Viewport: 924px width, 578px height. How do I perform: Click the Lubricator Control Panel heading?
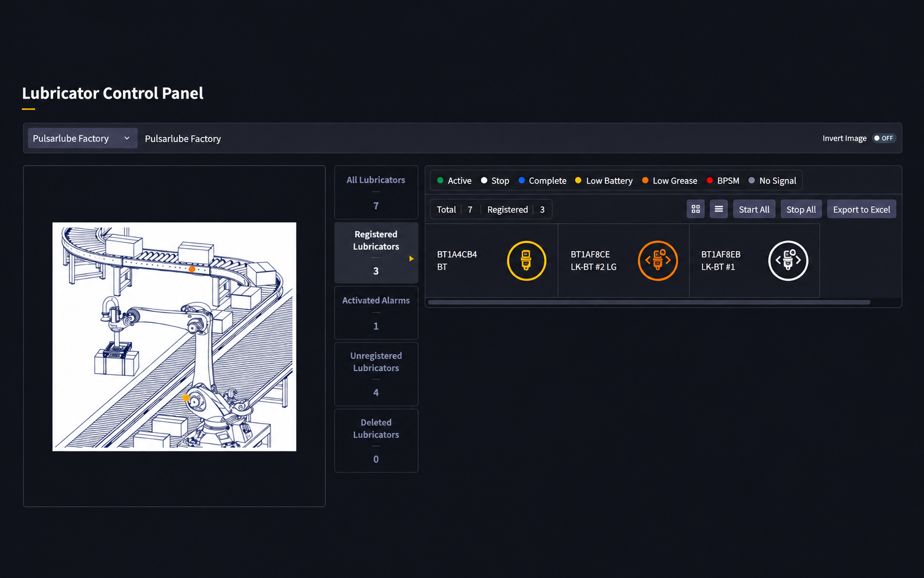tap(112, 93)
